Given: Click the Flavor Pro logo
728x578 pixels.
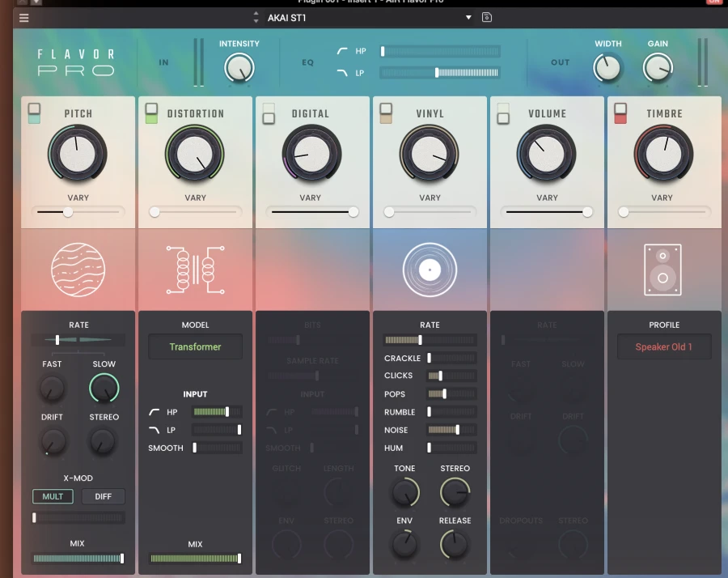Looking at the screenshot, I should pyautogui.click(x=76, y=62).
